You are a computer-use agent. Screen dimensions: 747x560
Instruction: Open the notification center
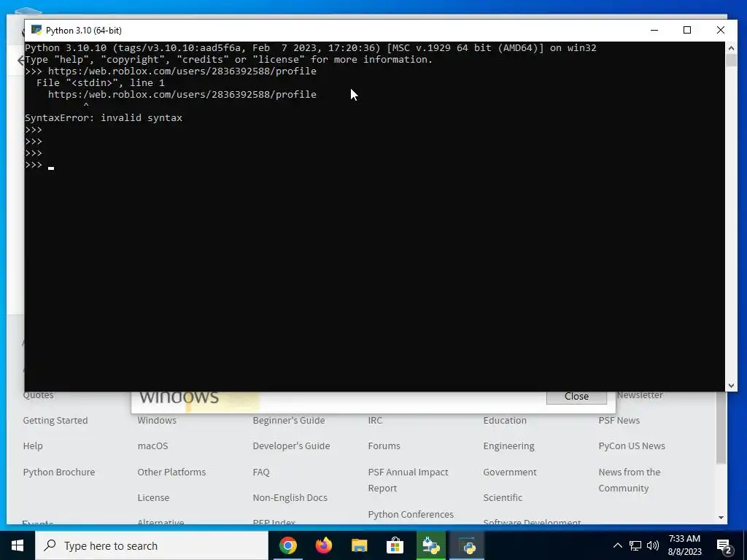pos(724,545)
